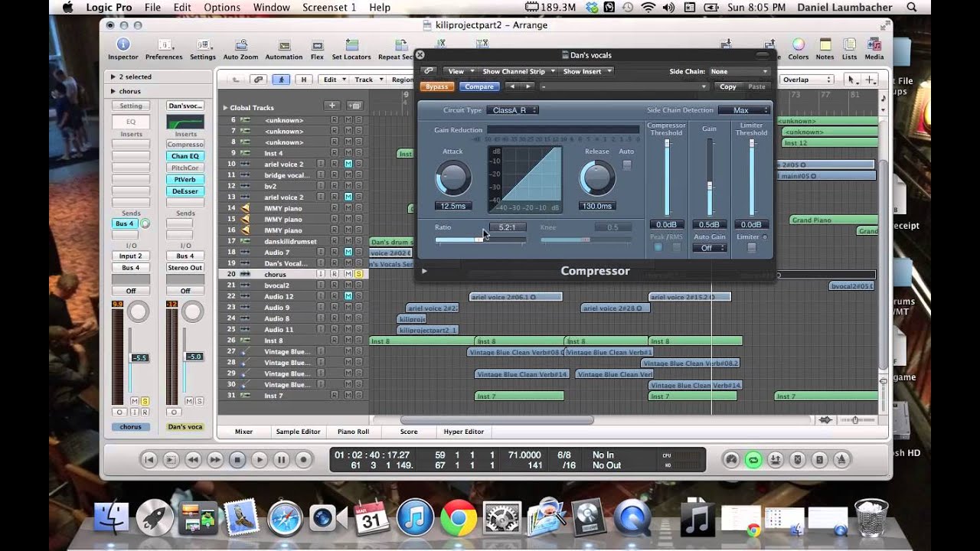Click the Go to Beginning transport button
The image size is (980, 551).
point(149,459)
